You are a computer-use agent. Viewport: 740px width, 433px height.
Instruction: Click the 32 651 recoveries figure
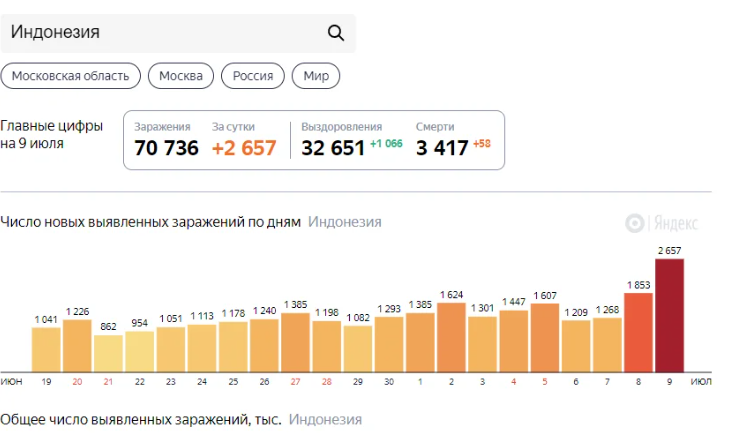point(333,148)
